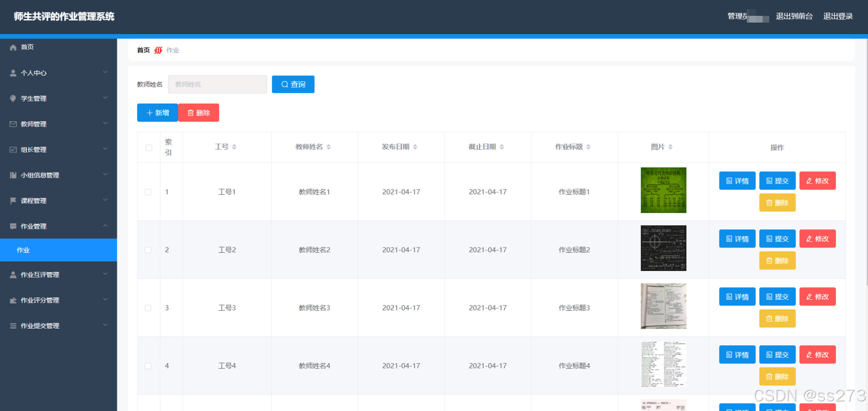
Task: Go to 首页 via the breadcrumb
Action: (x=143, y=50)
